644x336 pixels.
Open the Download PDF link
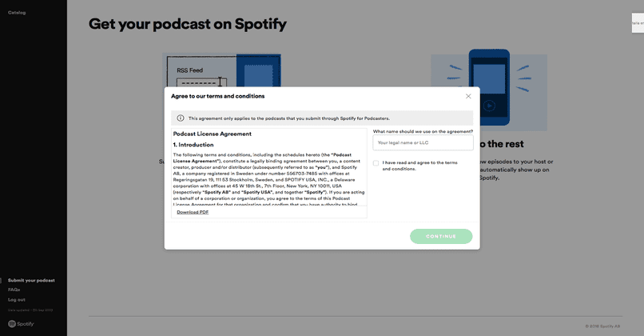click(x=193, y=212)
